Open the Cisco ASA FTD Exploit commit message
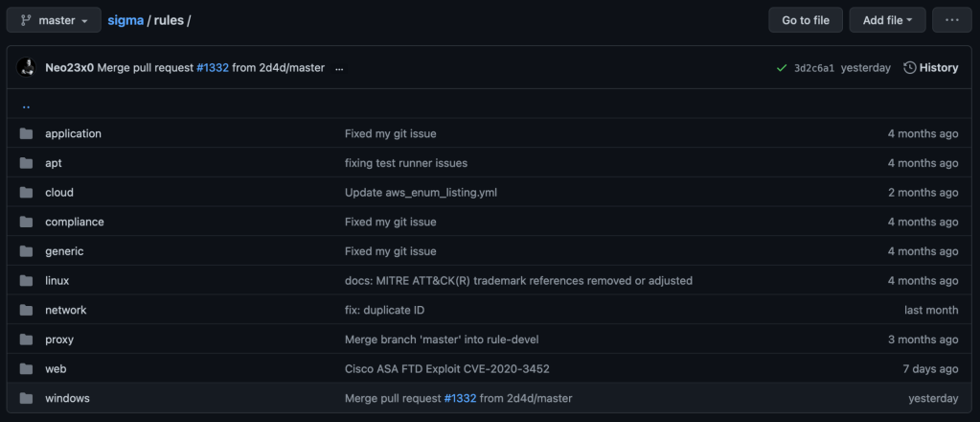This screenshot has width=980, height=422. click(x=446, y=369)
